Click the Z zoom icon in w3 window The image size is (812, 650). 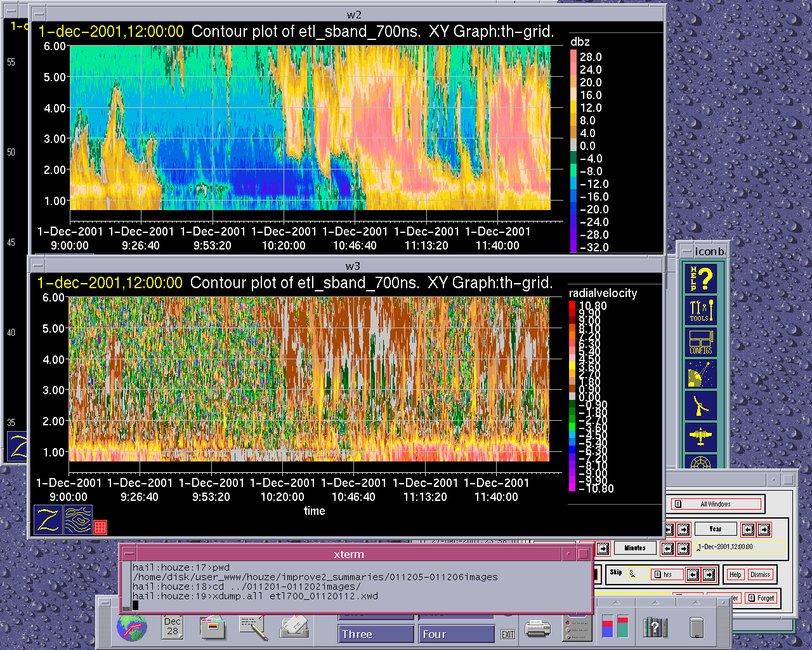[x=48, y=520]
